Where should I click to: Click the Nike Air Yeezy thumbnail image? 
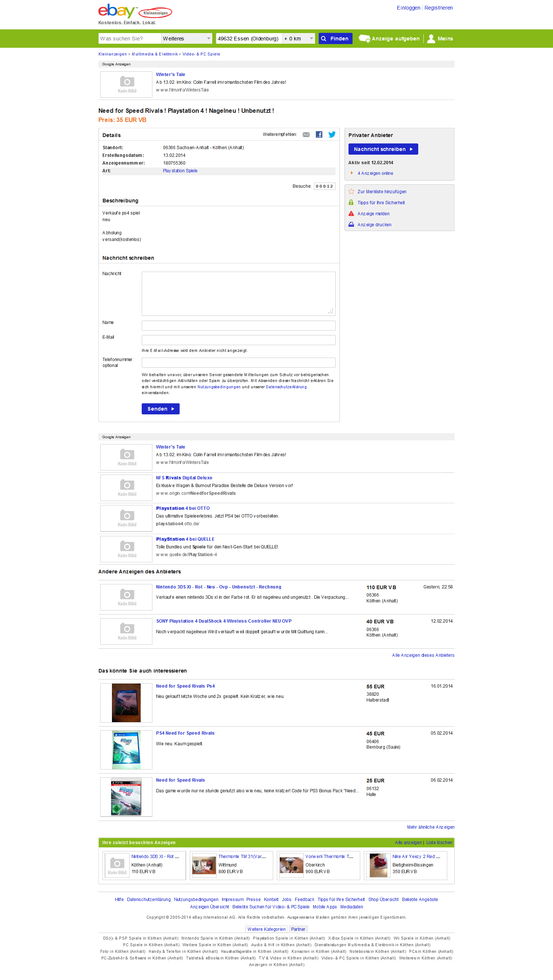(x=379, y=866)
